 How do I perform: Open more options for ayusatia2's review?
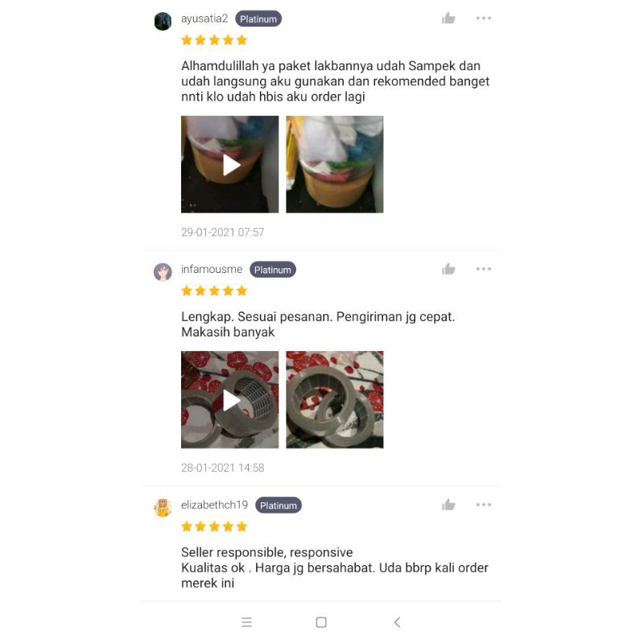[x=484, y=18]
